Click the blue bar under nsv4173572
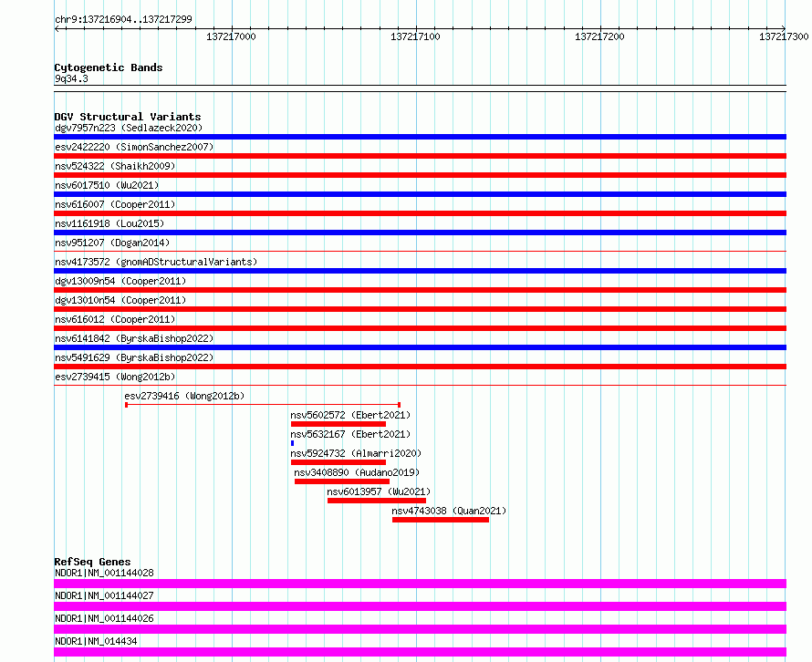 pos(420,271)
